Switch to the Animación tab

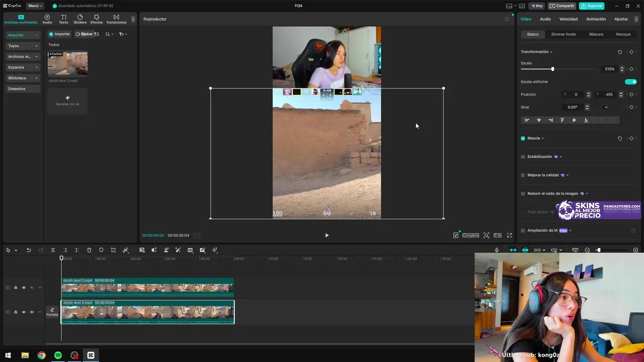click(x=596, y=19)
